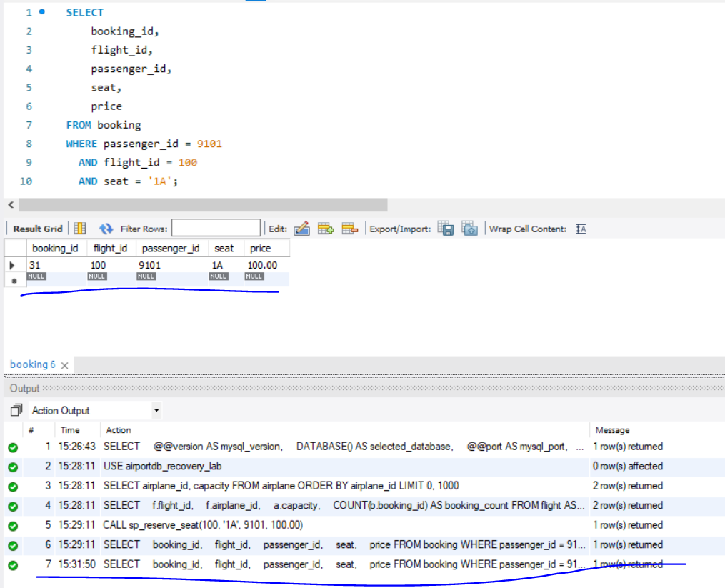Click the export recordset to file icon
Viewport: 725px width, 588px height.
pos(446,229)
